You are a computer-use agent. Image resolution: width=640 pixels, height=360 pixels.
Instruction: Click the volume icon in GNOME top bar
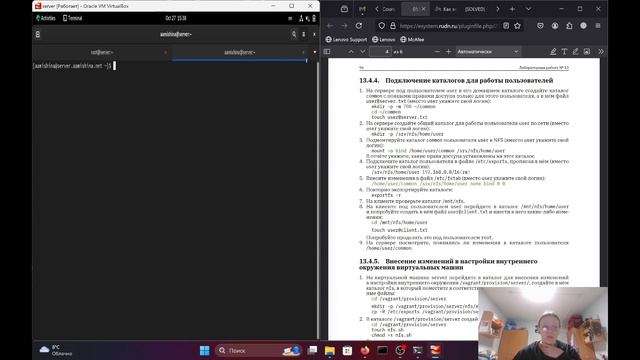point(307,18)
